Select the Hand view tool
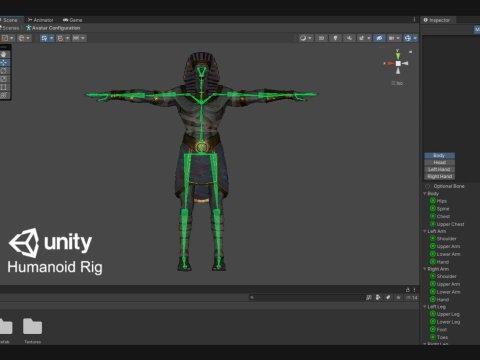Viewport: 480px width, 360px height. coord(4,54)
